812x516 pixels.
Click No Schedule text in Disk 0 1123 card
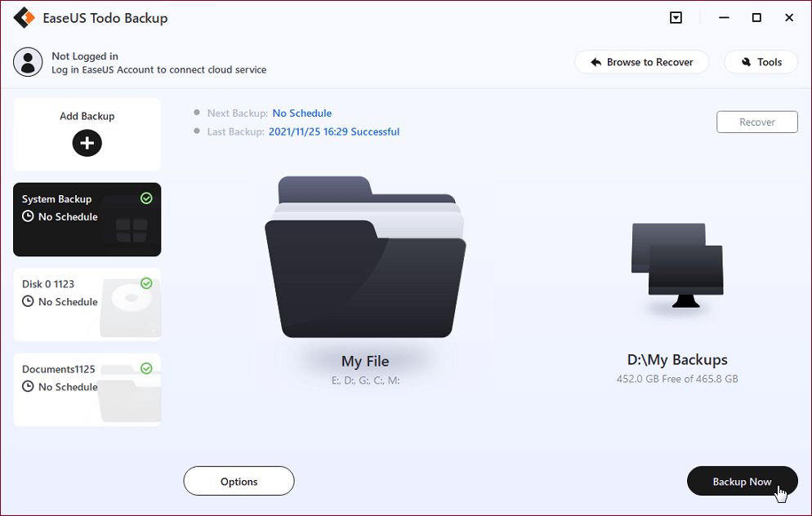pyautogui.click(x=68, y=302)
